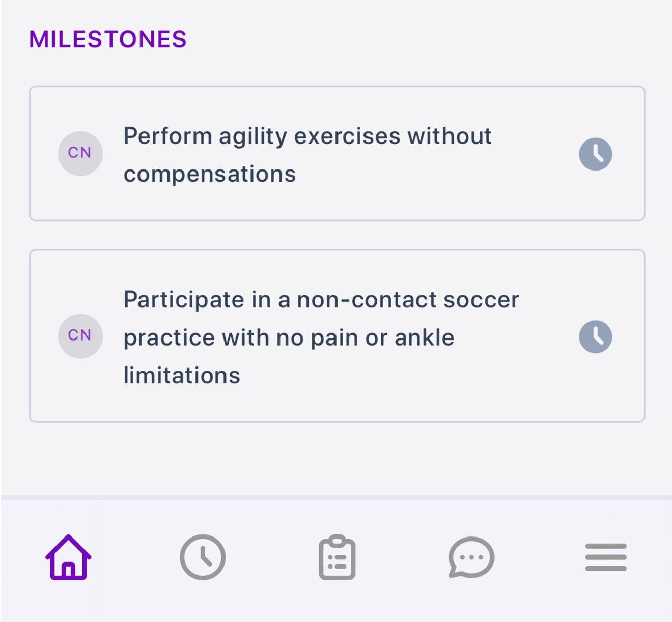Image resolution: width=672 pixels, height=622 pixels.
Task: Open the 'Participate in a non-contact soccer' line
Action: point(321,299)
